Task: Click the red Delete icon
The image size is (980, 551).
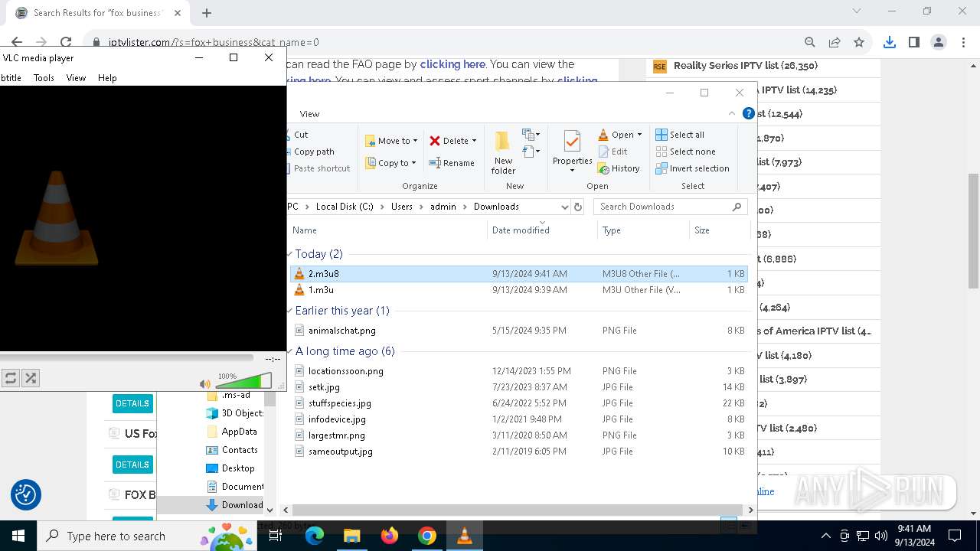Action: coord(435,141)
